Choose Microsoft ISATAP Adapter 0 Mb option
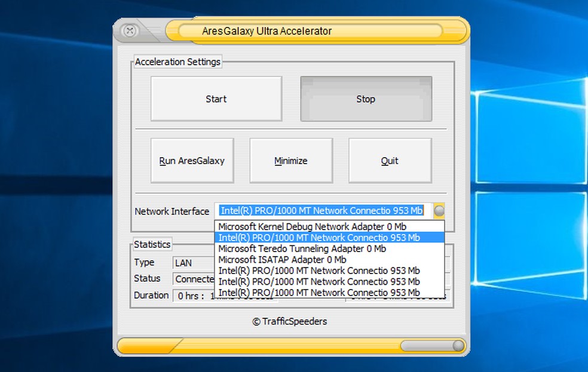The image size is (588, 372). [330, 260]
